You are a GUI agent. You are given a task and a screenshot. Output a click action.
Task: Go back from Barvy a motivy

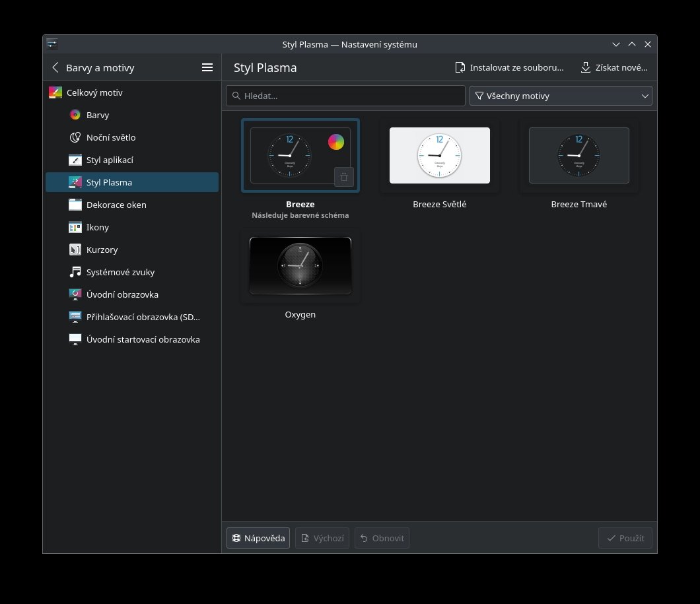tap(55, 67)
